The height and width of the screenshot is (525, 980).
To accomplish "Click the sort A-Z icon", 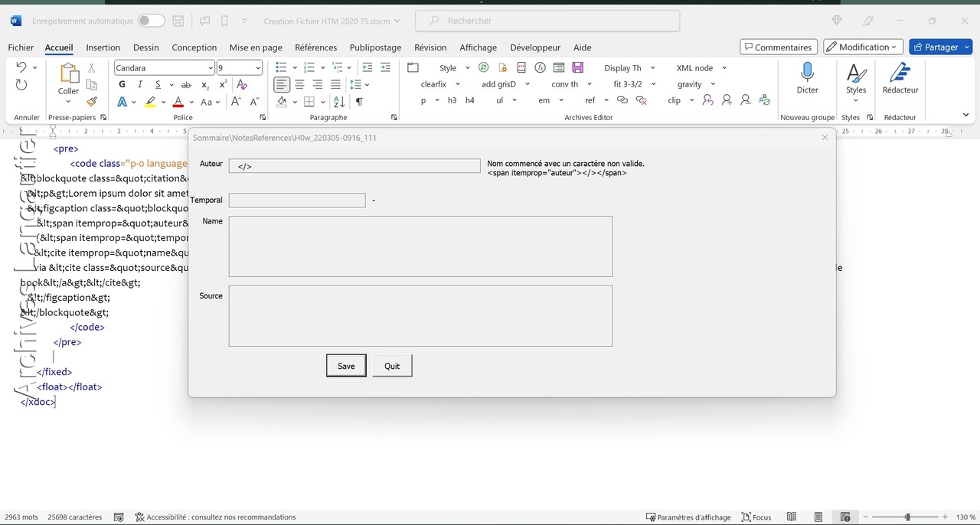I will click(340, 102).
